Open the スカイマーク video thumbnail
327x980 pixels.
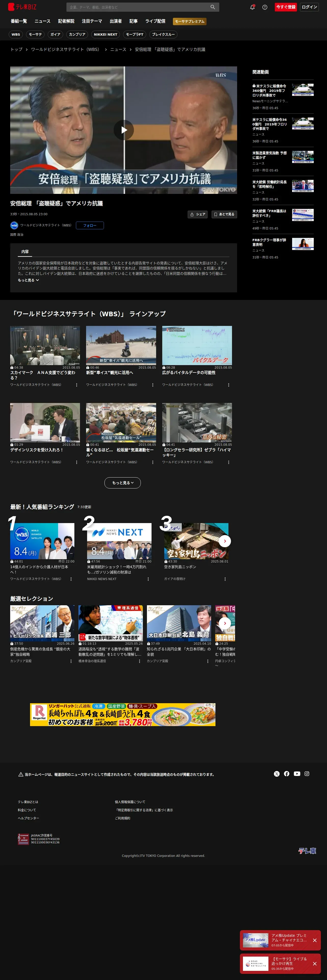(45, 345)
